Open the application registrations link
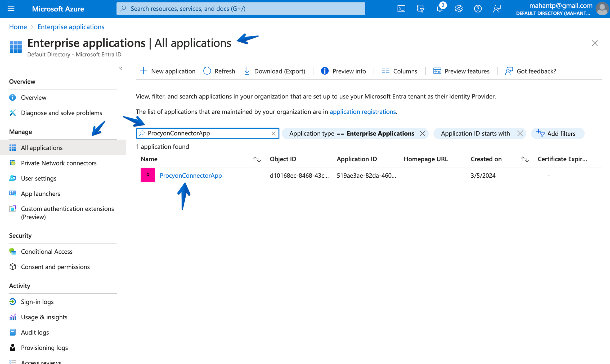Screen dimensions: 610x364 click(x=363, y=111)
